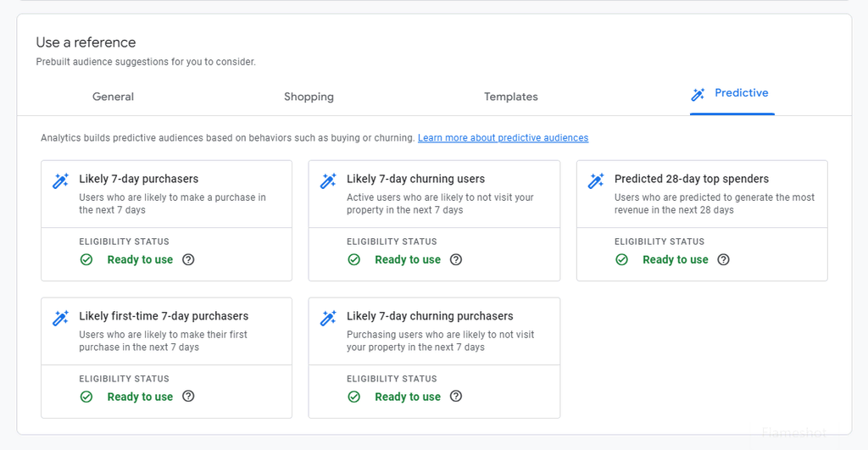The image size is (868, 450).
Task: Click help icon for Likely 7-day churning users
Action: [456, 259]
